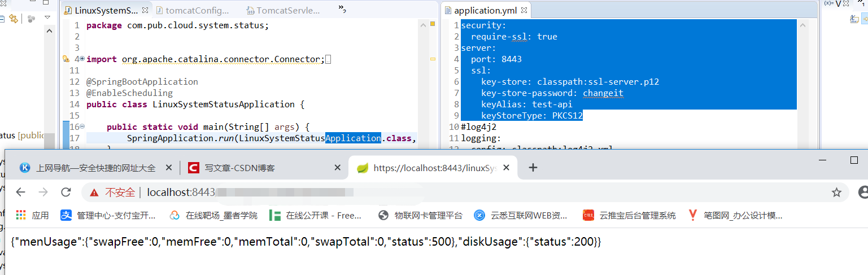The image size is (868, 275).
Task: Open the 应用 apps bookmark shortcut
Action: (x=32, y=215)
